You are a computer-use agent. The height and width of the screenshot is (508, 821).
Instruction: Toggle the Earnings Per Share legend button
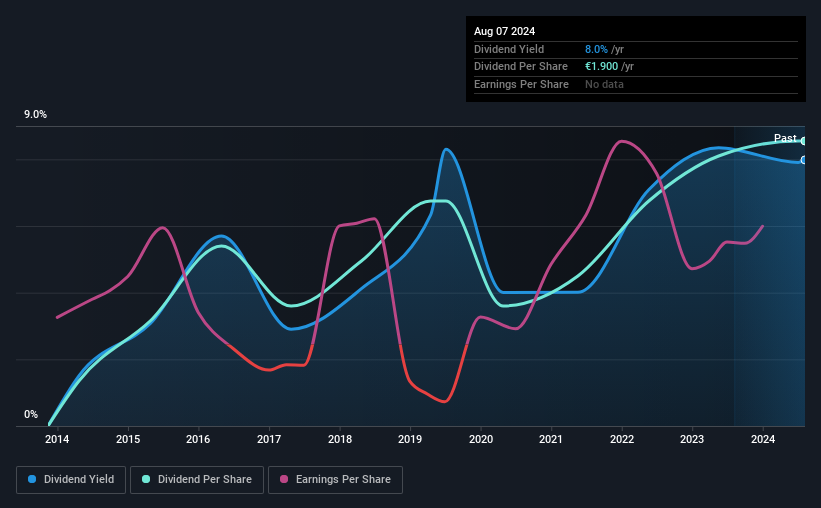click(x=335, y=480)
